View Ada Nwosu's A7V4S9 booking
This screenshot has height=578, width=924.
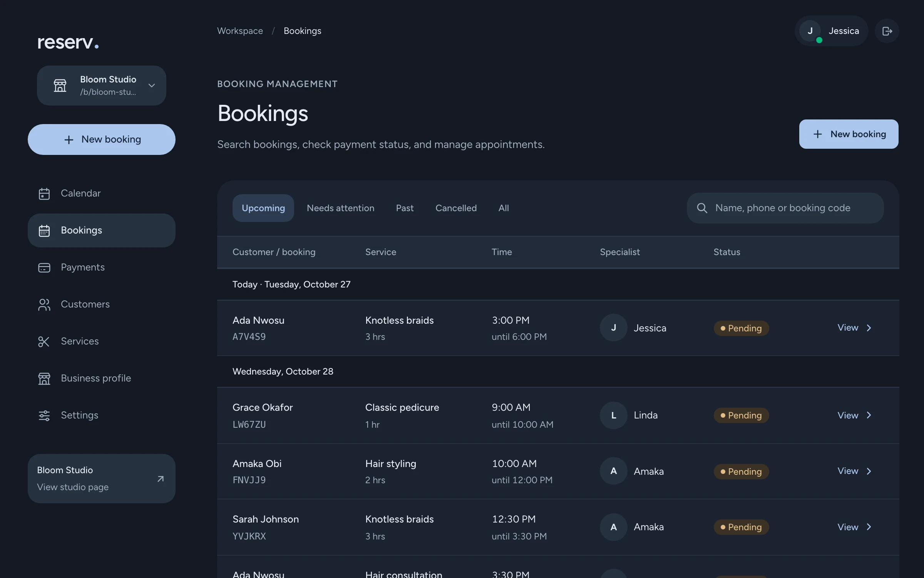pos(854,328)
